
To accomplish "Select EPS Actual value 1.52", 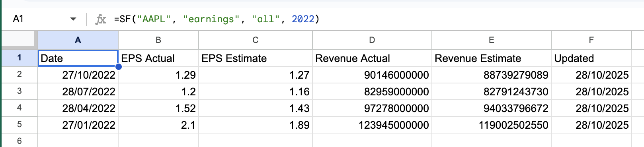I will (158, 108).
